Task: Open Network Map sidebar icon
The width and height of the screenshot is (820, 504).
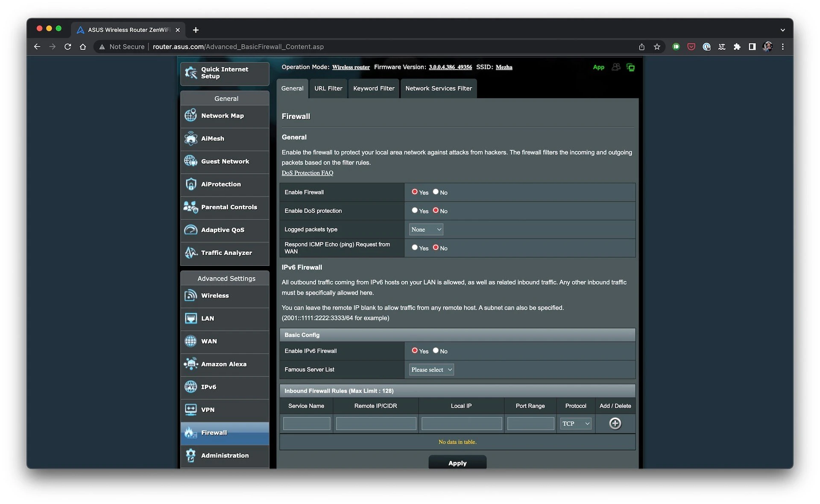Action: [190, 116]
